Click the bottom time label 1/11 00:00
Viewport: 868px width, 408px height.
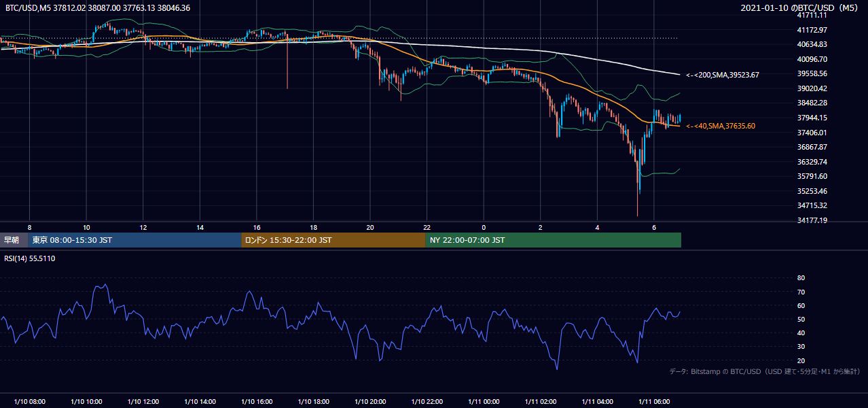(x=484, y=402)
